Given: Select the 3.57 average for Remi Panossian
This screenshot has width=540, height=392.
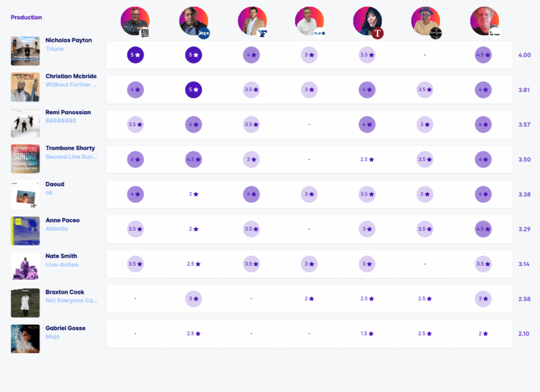Looking at the screenshot, I should click(524, 125).
